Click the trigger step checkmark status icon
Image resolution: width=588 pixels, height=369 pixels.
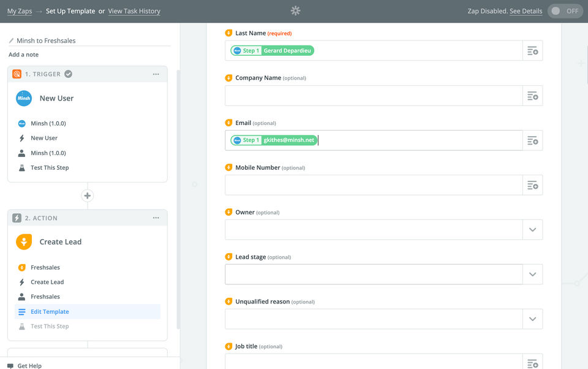(x=68, y=74)
